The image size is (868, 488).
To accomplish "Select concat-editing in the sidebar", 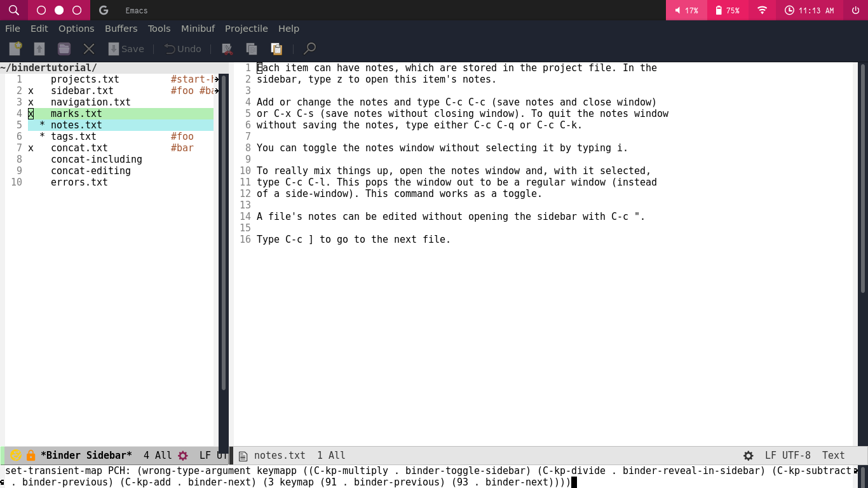I will point(91,171).
